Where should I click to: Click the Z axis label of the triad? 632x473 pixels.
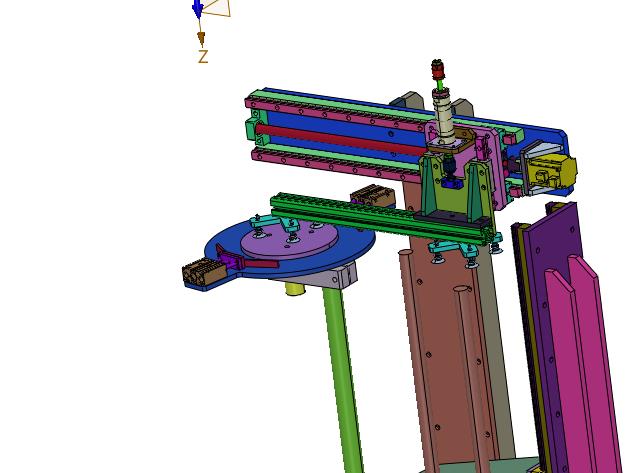click(x=203, y=56)
